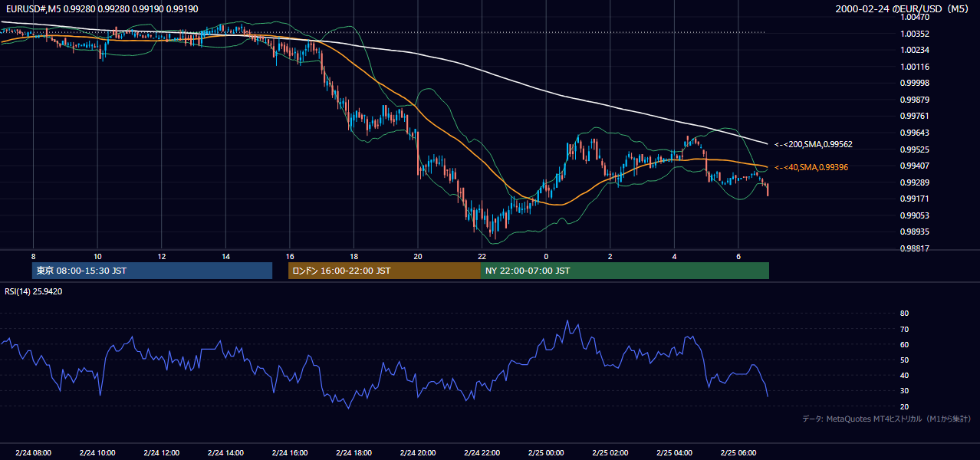Click price axis label 1.00352

click(x=916, y=34)
